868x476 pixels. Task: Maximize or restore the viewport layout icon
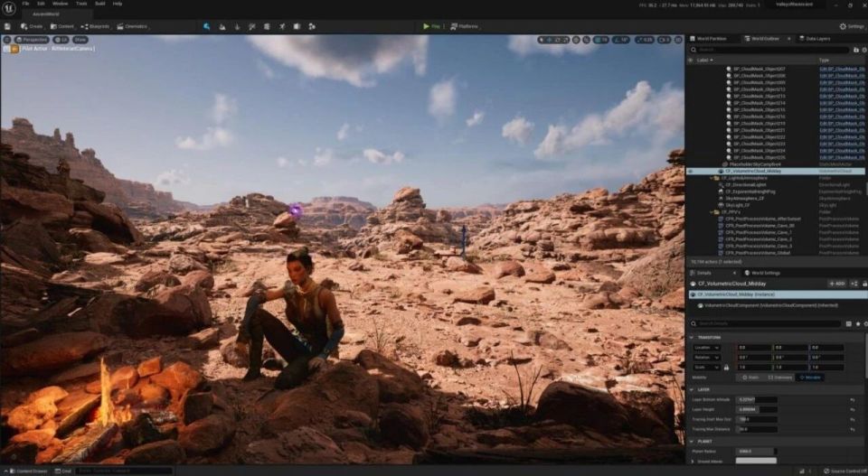click(x=678, y=40)
